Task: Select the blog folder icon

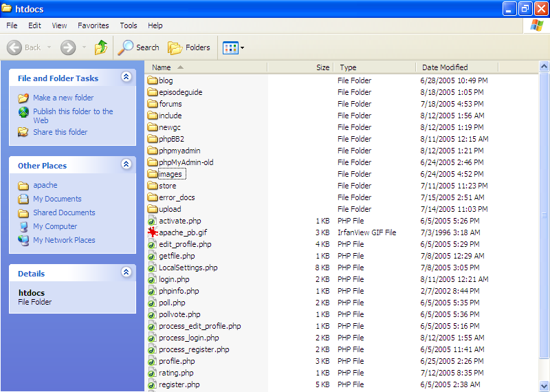Action: pyautogui.click(x=153, y=80)
